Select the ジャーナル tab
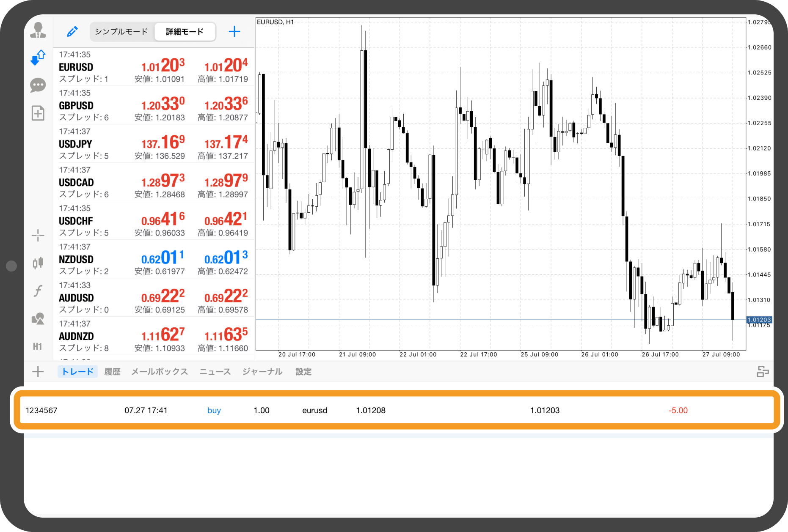 pyautogui.click(x=262, y=372)
